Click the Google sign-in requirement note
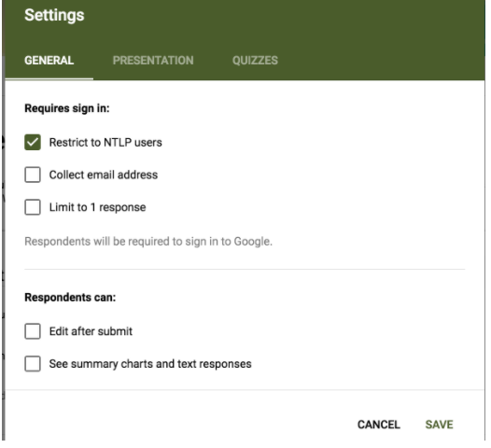491x448 pixels. pos(148,242)
